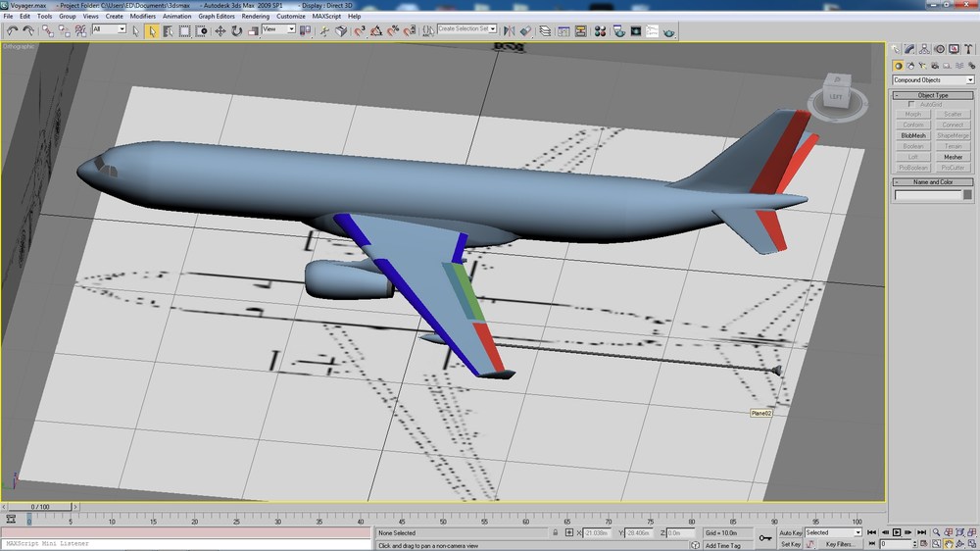Toggle the Spinner Snap icon
This screenshot has height=551, width=980.
pos(410,30)
